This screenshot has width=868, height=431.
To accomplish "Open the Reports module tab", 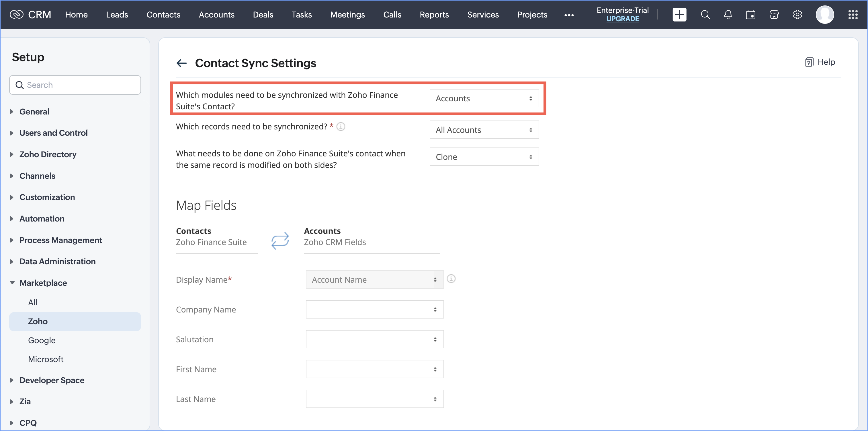I will 434,15.
